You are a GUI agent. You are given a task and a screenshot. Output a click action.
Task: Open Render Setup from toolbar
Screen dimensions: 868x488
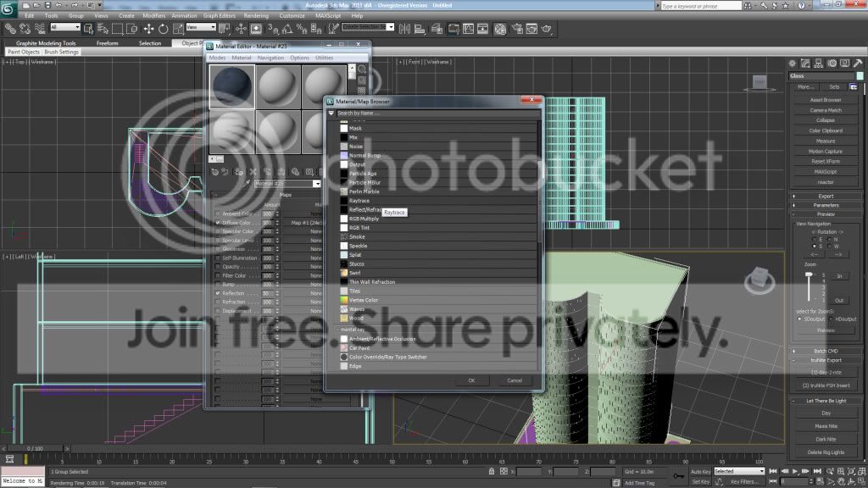coord(517,29)
